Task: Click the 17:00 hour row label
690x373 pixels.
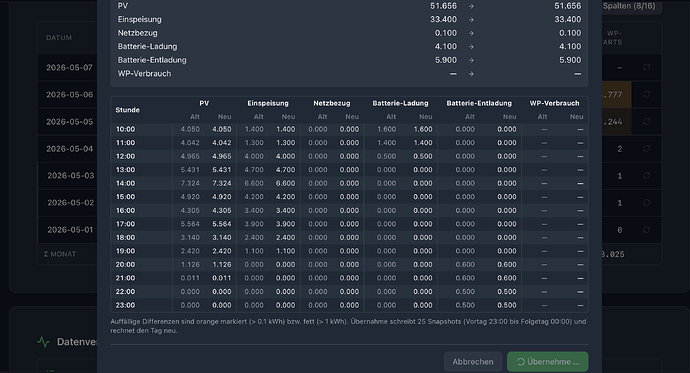Action: [125, 224]
